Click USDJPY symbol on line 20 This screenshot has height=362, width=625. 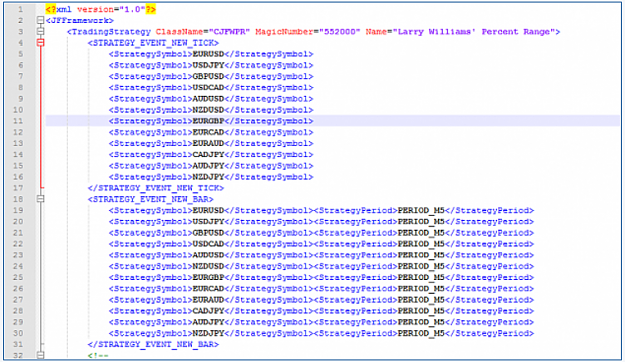pos(208,221)
